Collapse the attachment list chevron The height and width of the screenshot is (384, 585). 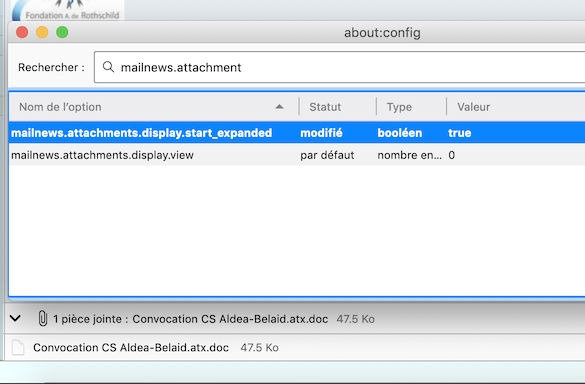pyautogui.click(x=15, y=318)
